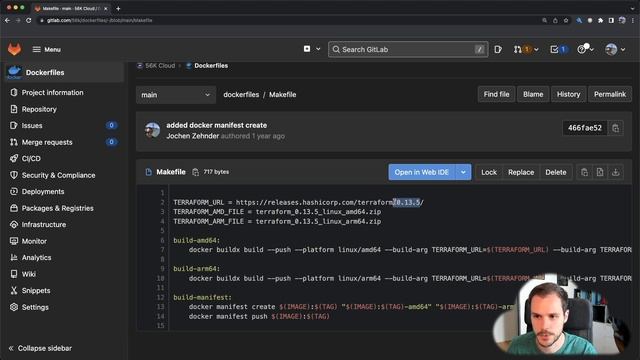Image resolution: width=640 pixels, height=360 pixels.
Task: Click the Jochen Zehnder author link
Action: click(193, 136)
